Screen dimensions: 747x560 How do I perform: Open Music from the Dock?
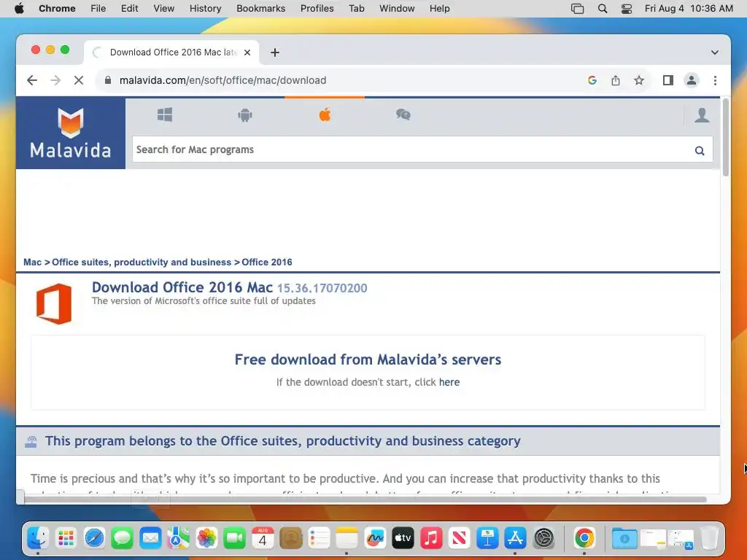coord(431,539)
